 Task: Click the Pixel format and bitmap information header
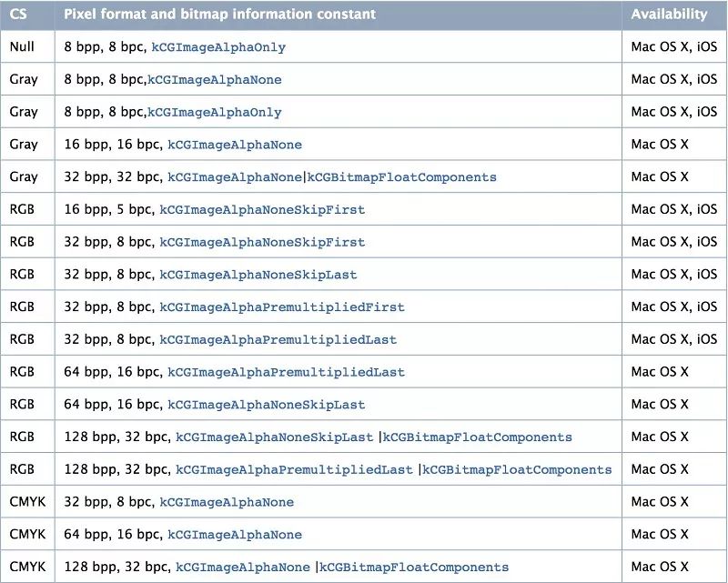[x=219, y=15]
